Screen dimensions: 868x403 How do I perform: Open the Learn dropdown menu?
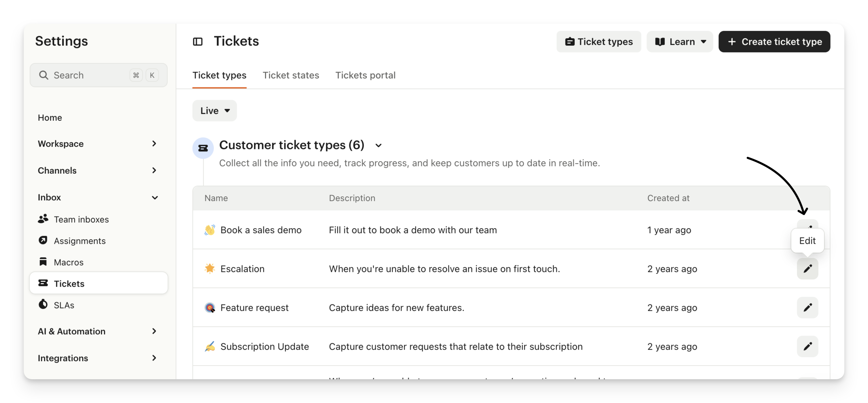(x=679, y=42)
